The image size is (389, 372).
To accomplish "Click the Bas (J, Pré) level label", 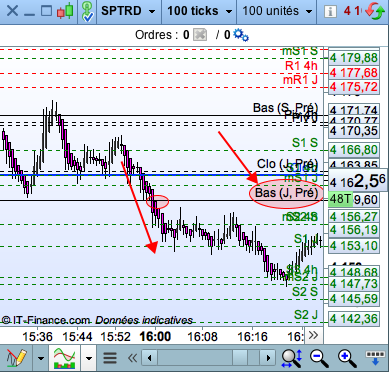I will tap(286, 193).
